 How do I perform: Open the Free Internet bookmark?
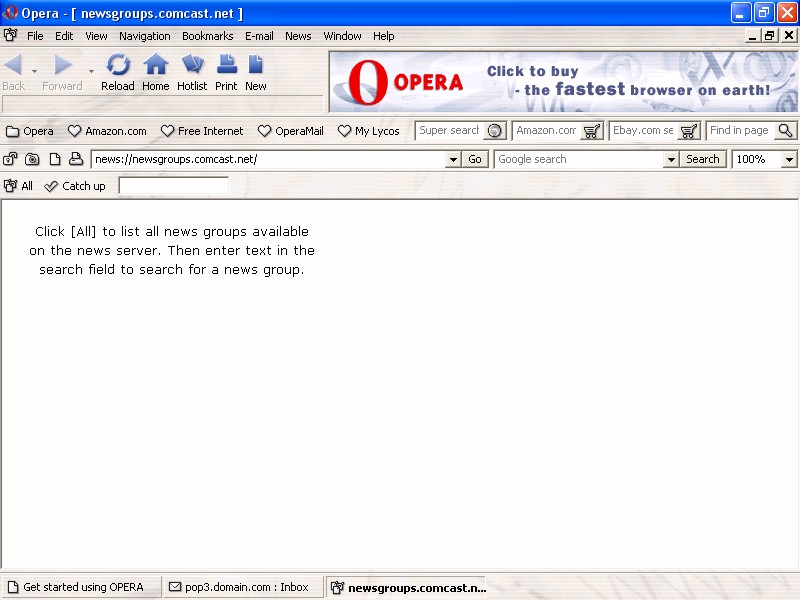click(x=202, y=131)
